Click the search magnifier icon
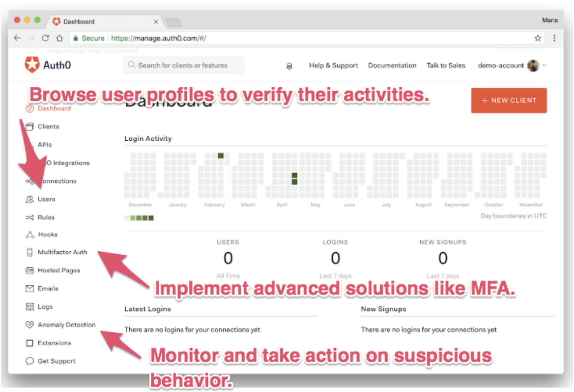Image resolution: width=574 pixels, height=392 pixels. point(131,65)
